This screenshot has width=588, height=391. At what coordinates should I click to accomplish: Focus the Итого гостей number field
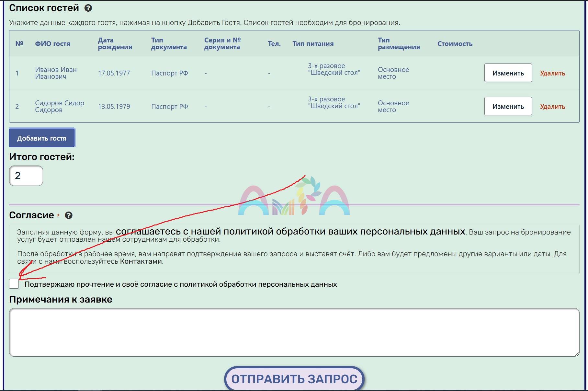pos(26,176)
